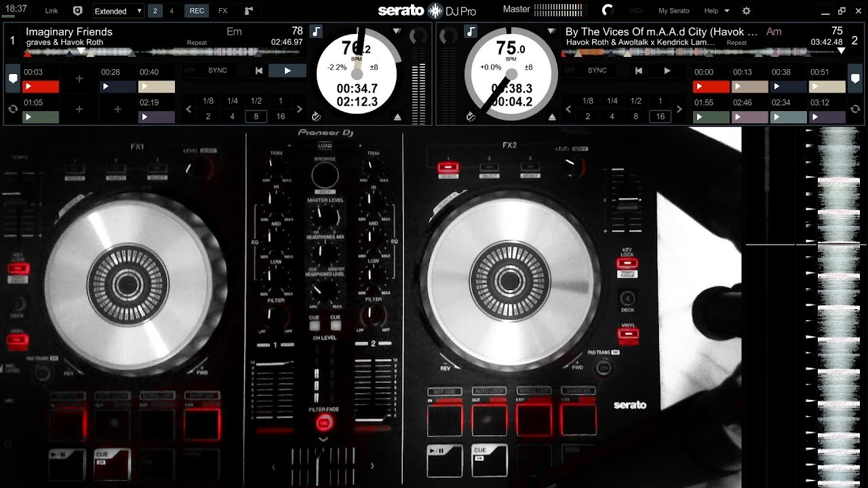
Task: Show smaller loop sizes on Deck 2
Action: coord(568,108)
